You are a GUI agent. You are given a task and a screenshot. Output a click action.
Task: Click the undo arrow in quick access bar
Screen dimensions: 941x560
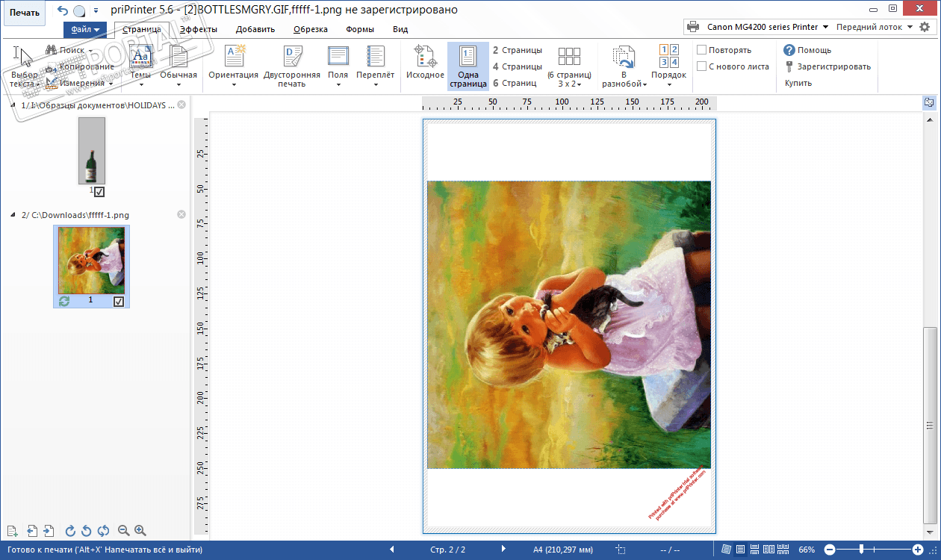tap(62, 10)
